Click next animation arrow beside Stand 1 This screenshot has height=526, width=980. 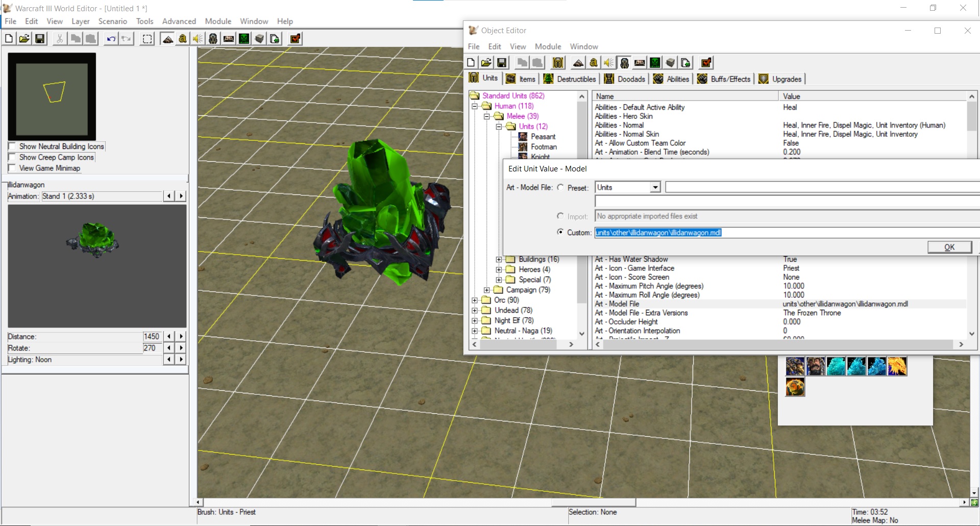tap(181, 196)
